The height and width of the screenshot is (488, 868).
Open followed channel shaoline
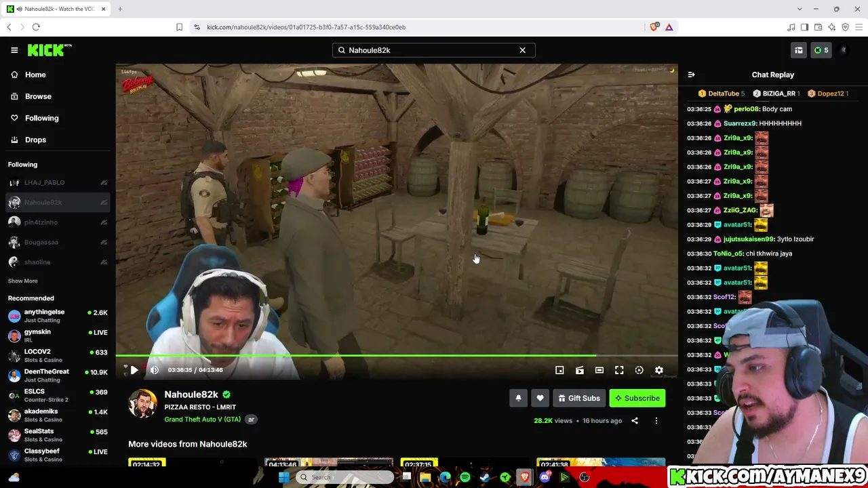[x=58, y=262]
